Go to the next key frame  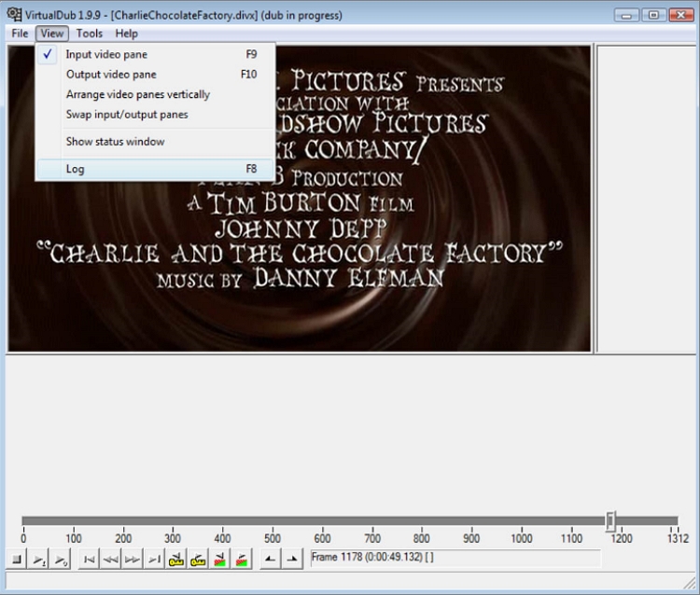(198, 559)
